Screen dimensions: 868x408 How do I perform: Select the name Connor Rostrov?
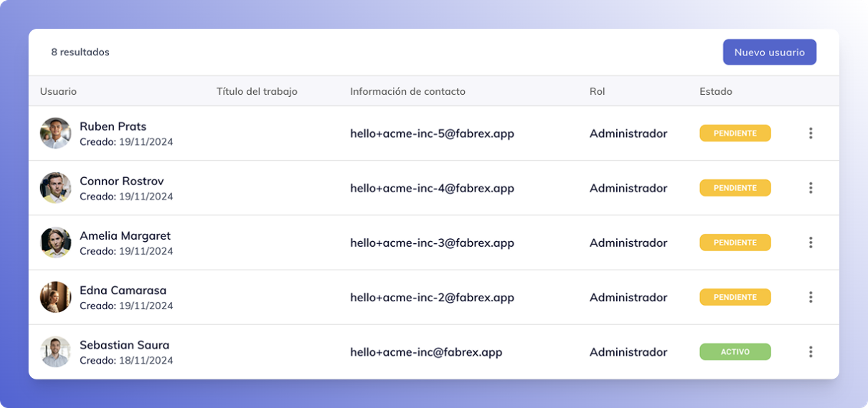click(122, 181)
